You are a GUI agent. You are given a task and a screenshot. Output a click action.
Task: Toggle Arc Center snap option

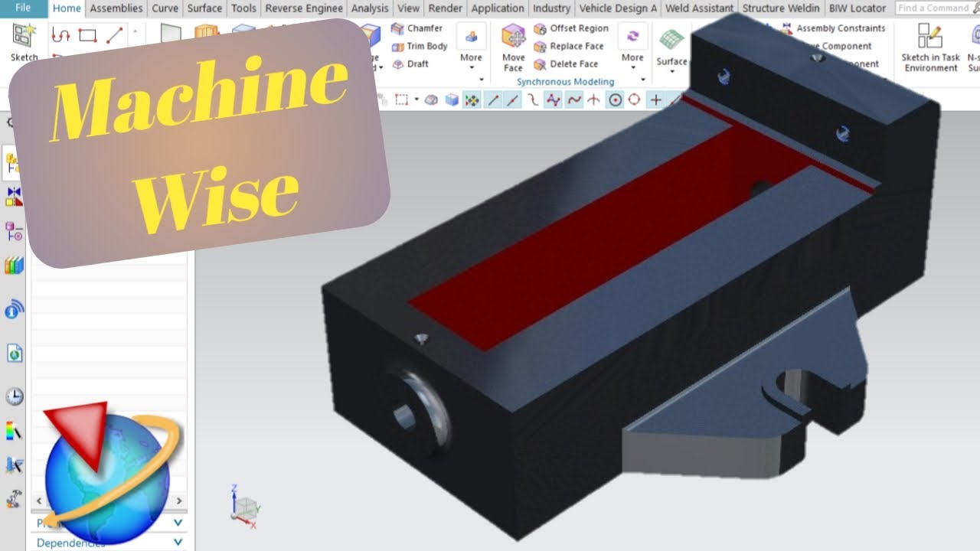pyautogui.click(x=615, y=99)
